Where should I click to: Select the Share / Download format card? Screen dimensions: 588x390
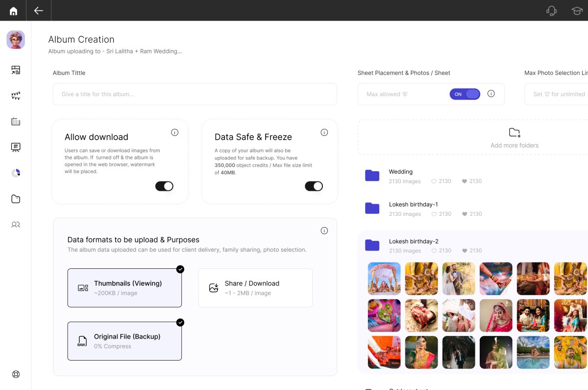pos(255,288)
